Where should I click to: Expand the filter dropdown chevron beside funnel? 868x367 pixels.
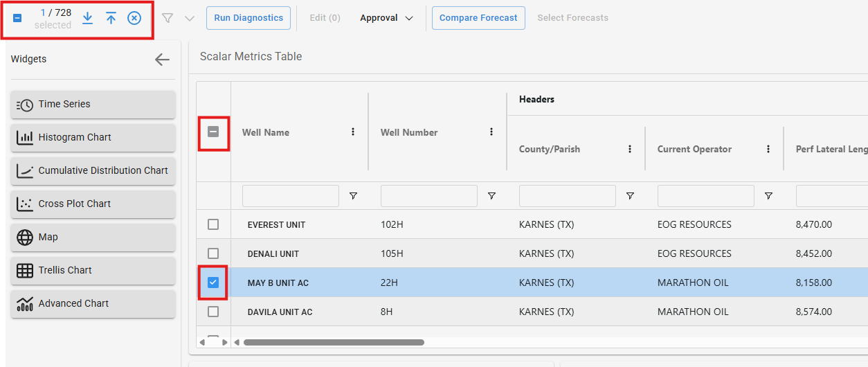coord(190,18)
